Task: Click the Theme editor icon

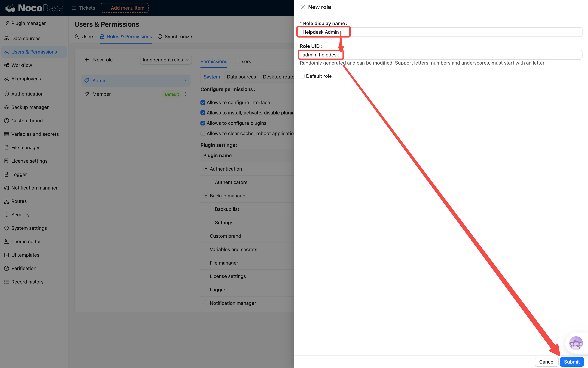Action: coord(7,241)
